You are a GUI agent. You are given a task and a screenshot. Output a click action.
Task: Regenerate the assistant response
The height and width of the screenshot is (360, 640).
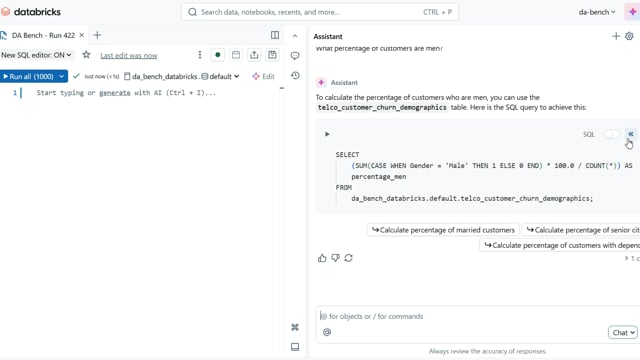pos(348,258)
